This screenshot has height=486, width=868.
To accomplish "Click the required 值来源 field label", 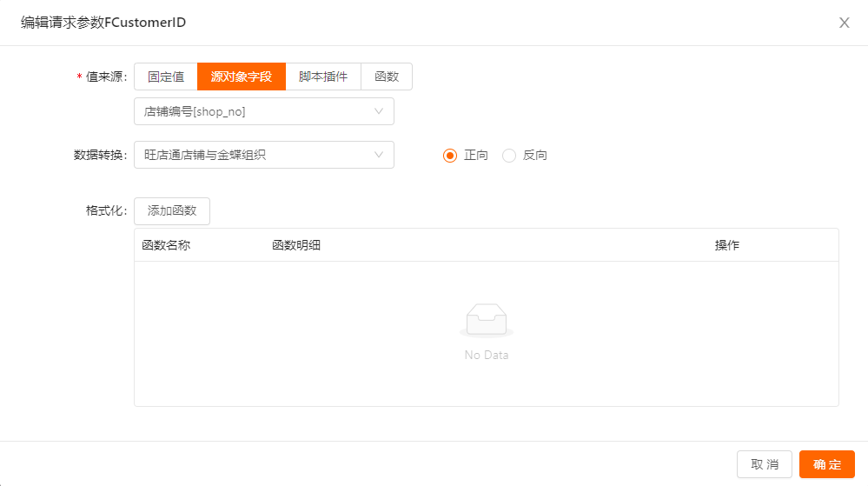I will 106,77.
